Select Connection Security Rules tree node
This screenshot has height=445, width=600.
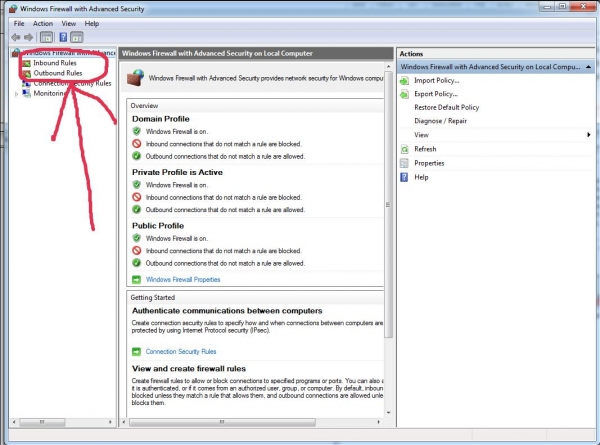tap(72, 83)
